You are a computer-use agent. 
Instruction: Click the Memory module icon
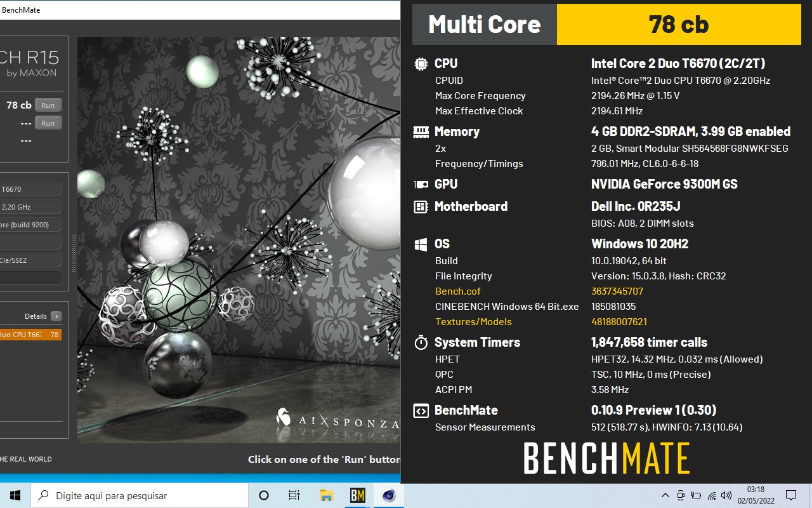(421, 132)
